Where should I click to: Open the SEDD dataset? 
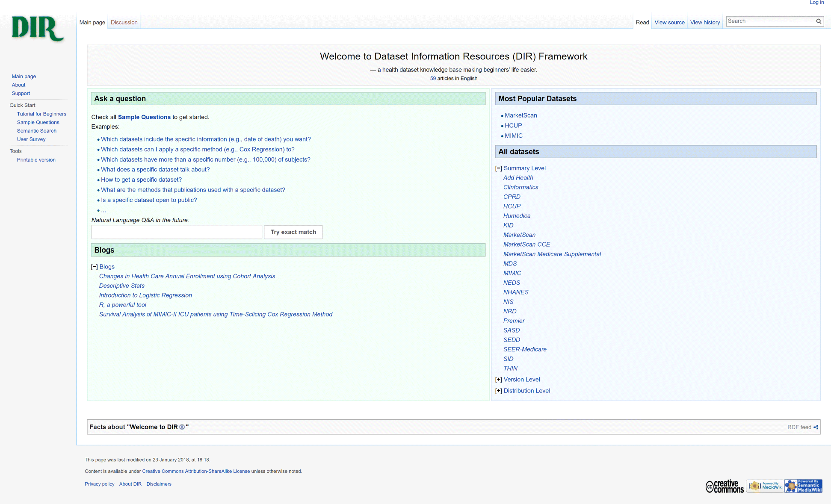click(x=512, y=340)
